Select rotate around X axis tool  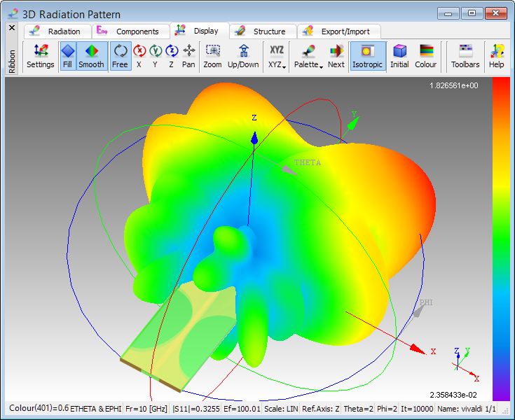[x=139, y=56]
